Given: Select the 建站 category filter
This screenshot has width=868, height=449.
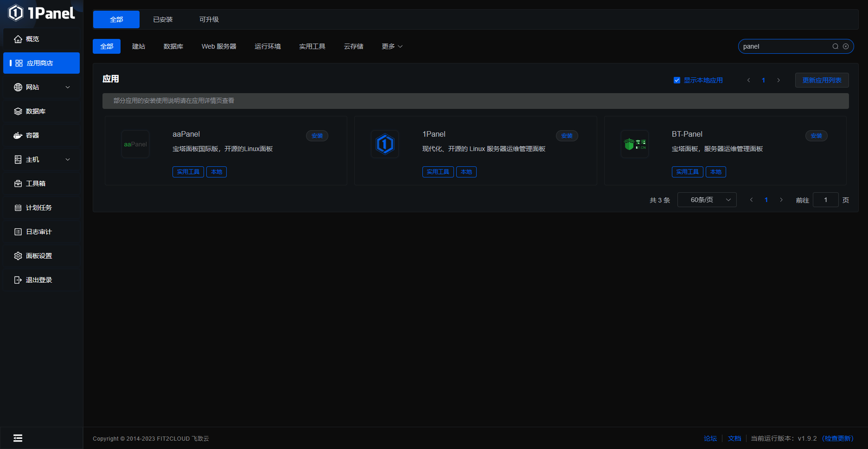Looking at the screenshot, I should (139, 46).
